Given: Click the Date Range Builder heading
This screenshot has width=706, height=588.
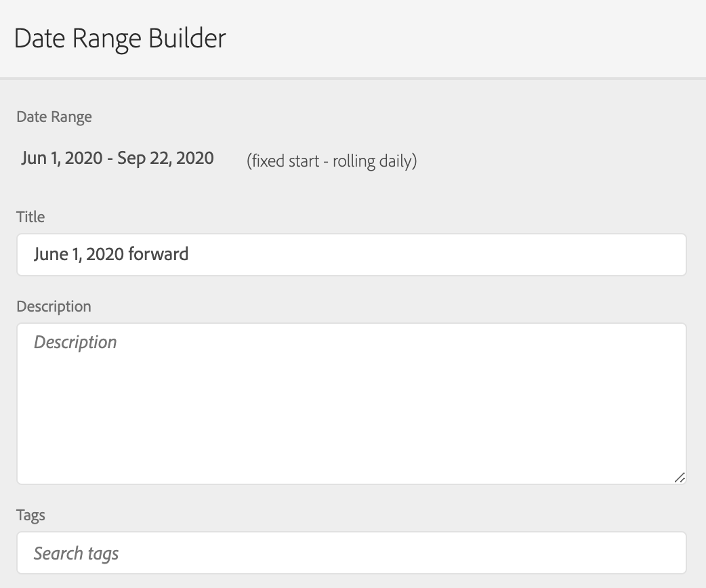Looking at the screenshot, I should pos(120,38).
